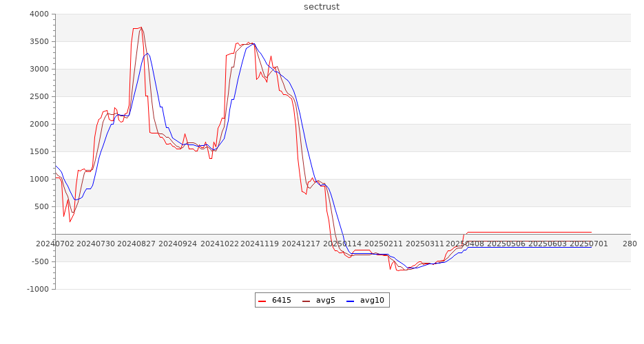This screenshot has width=644, height=344.
Task: Click the 20241022 date label
Action: click(215, 244)
